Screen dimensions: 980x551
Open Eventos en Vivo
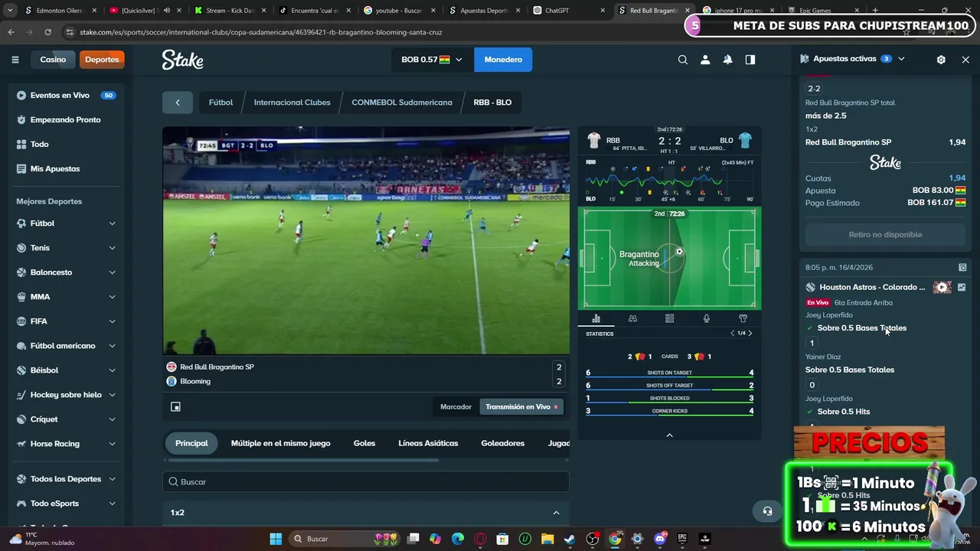click(60, 96)
